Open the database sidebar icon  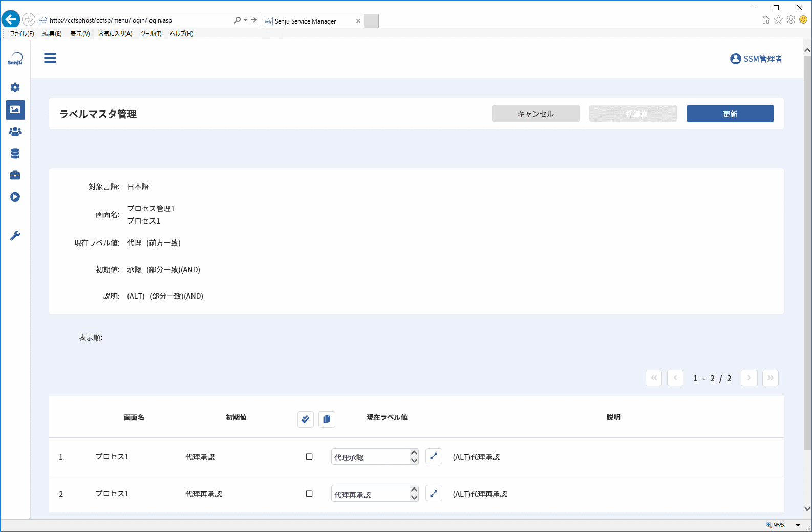click(15, 153)
